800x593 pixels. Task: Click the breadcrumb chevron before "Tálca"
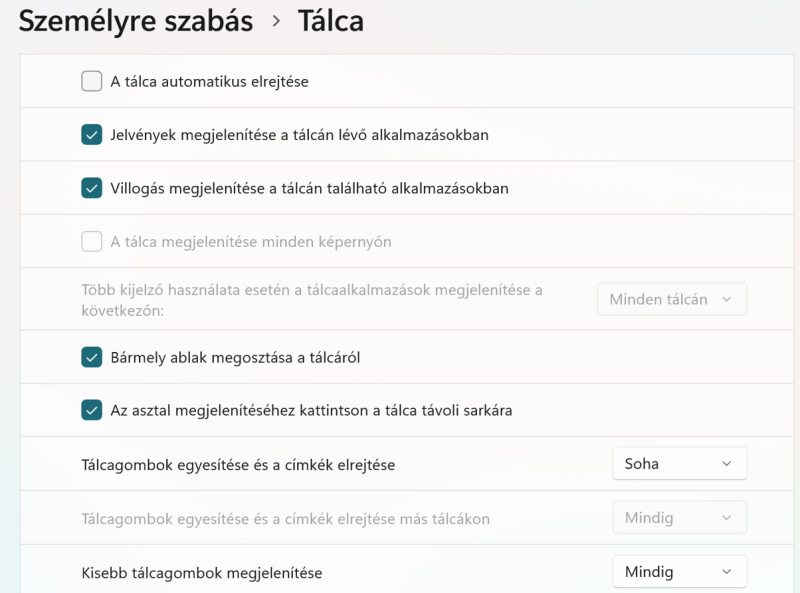click(276, 22)
